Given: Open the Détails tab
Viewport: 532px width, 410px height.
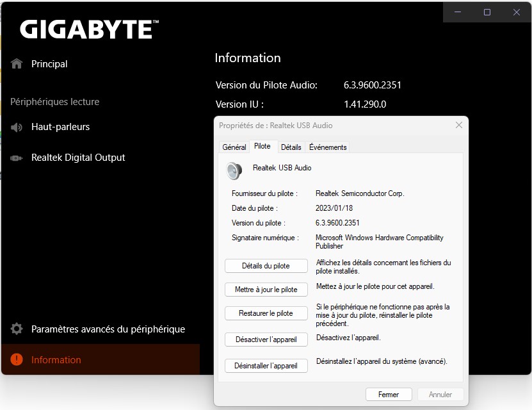Looking at the screenshot, I should (x=291, y=147).
